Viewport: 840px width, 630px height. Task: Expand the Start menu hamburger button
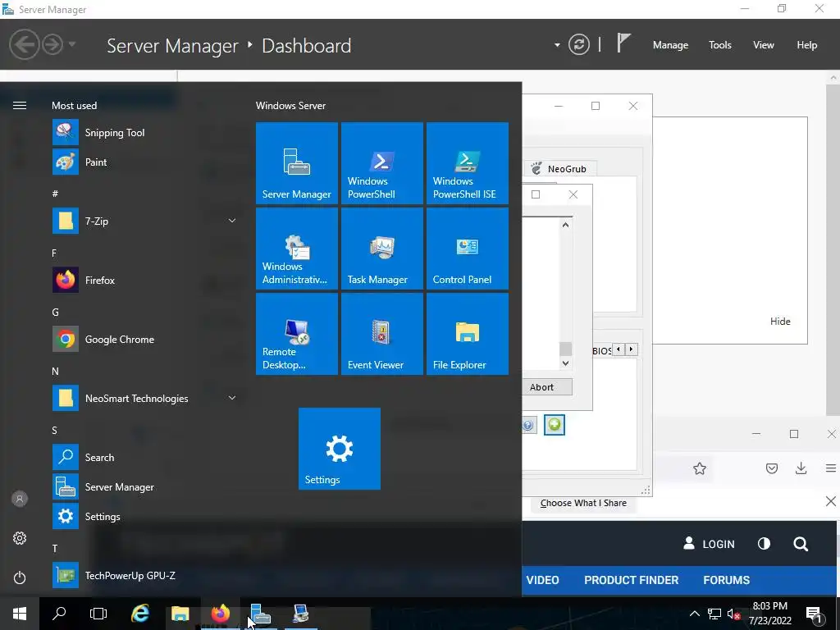[x=20, y=106]
